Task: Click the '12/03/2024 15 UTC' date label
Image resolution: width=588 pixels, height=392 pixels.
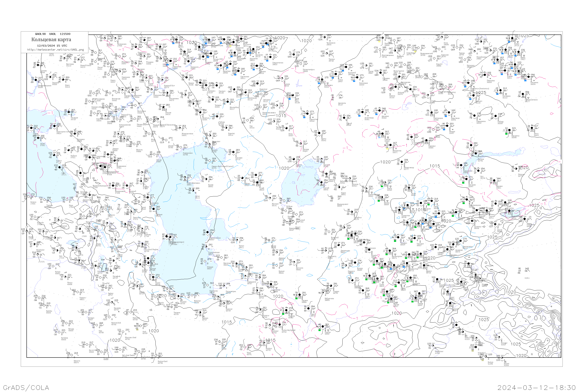Action: [x=52, y=46]
